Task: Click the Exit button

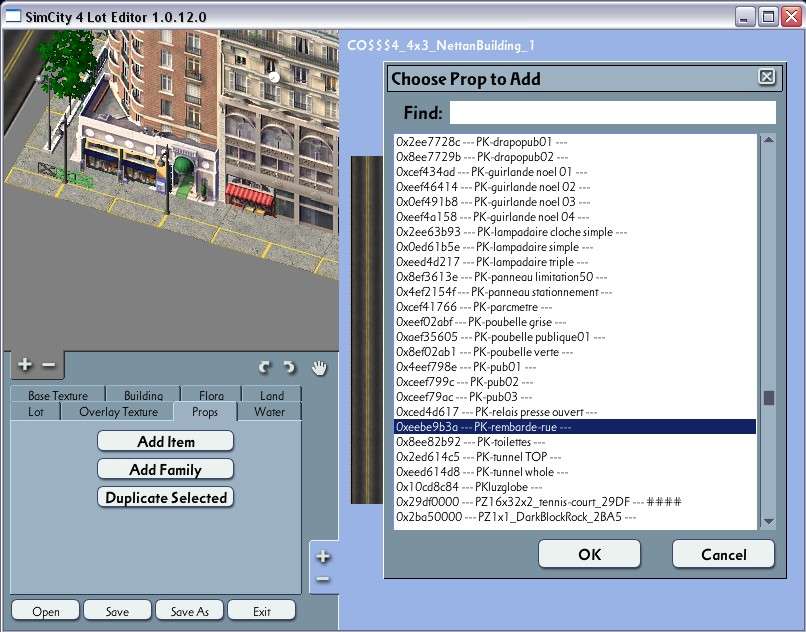Action: 262,611
